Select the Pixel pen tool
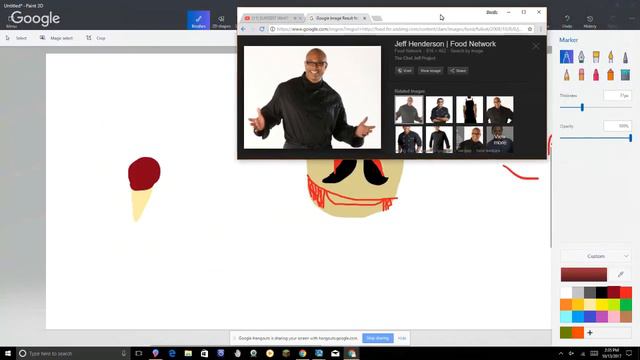The width and height of the screenshot is (640, 360). 625,57
